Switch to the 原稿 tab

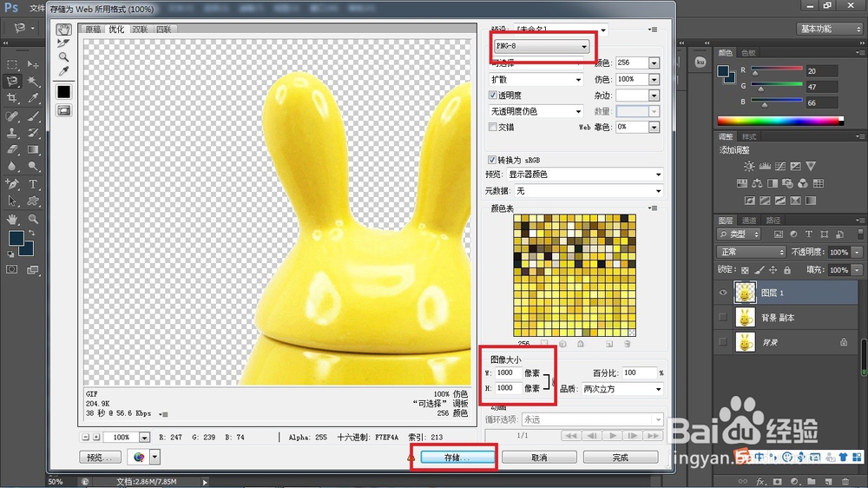coord(93,30)
